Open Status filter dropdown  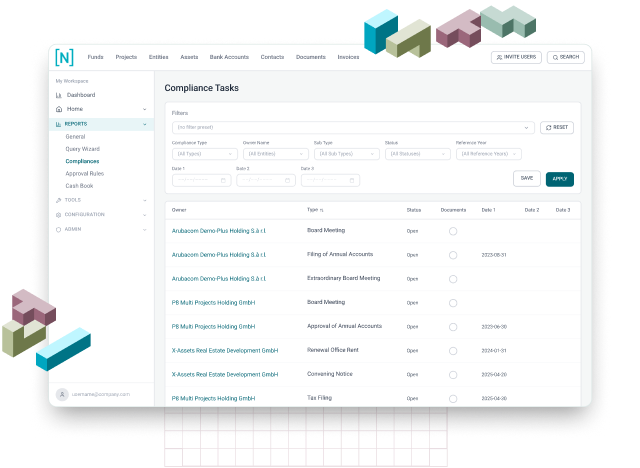pos(418,154)
